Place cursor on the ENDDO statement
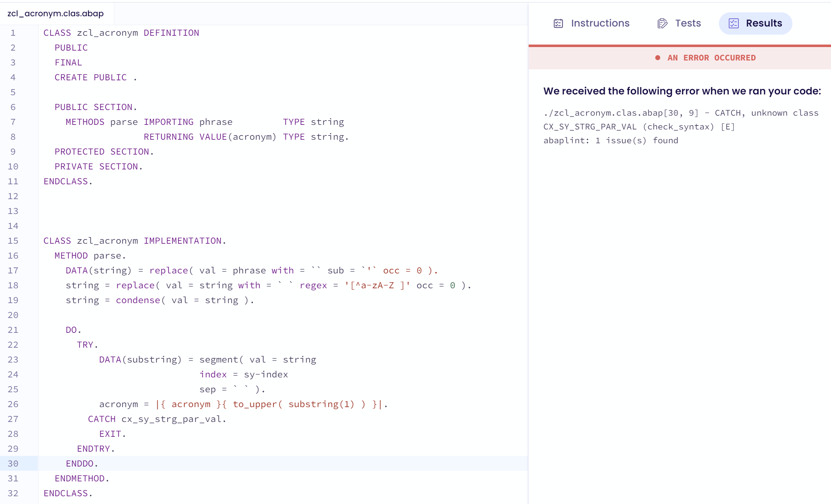831x504 pixels. pyautogui.click(x=81, y=463)
